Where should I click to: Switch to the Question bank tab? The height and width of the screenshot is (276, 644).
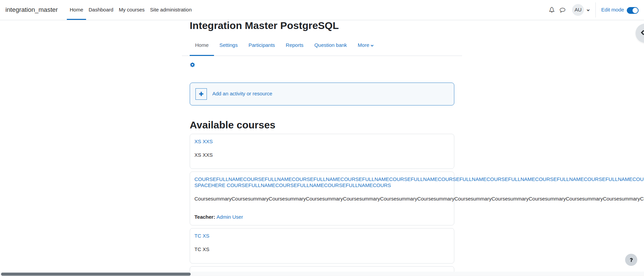point(330,45)
